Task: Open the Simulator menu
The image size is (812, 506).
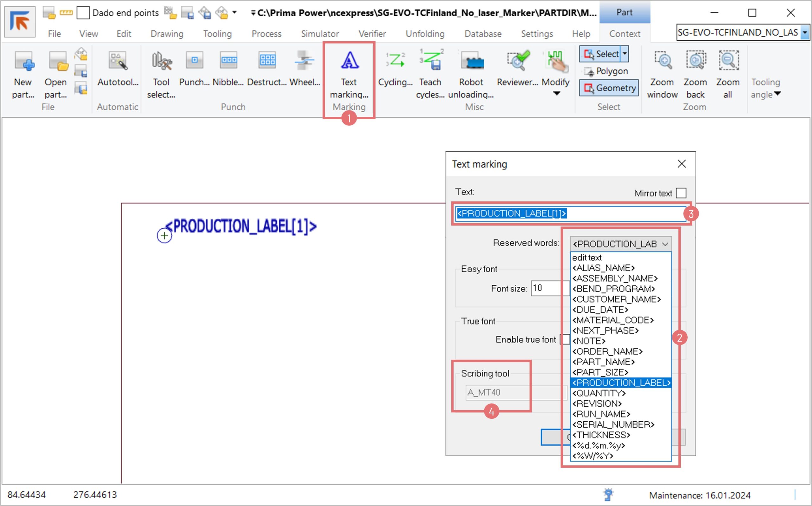Action: click(319, 34)
